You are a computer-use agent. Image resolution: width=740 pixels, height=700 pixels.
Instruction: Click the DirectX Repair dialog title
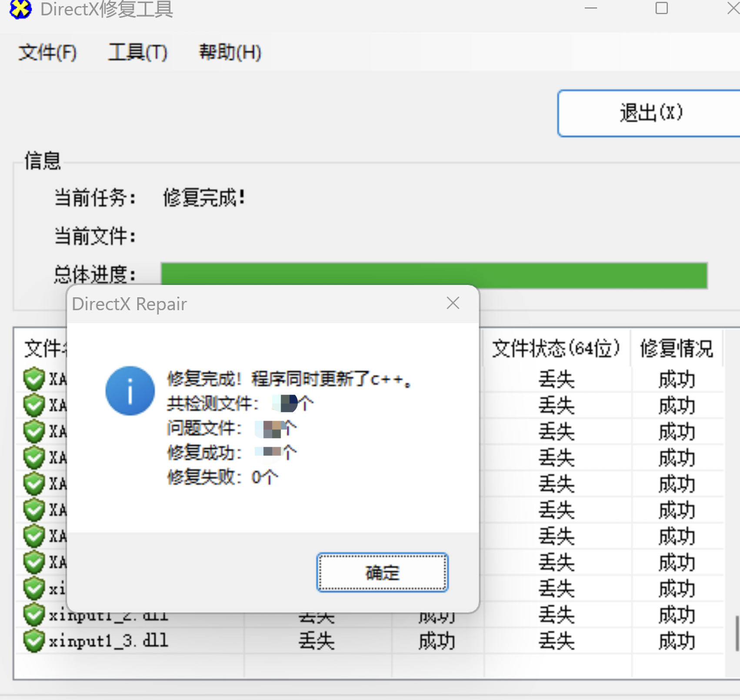click(129, 304)
